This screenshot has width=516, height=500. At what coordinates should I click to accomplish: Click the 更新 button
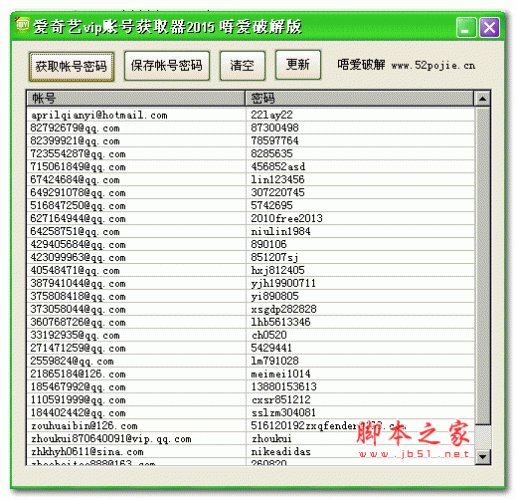coord(298,65)
